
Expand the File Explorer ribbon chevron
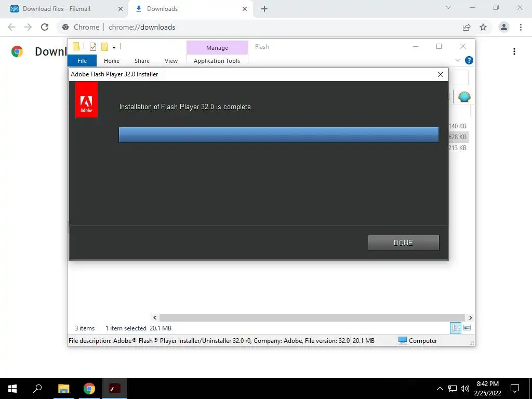(x=457, y=60)
